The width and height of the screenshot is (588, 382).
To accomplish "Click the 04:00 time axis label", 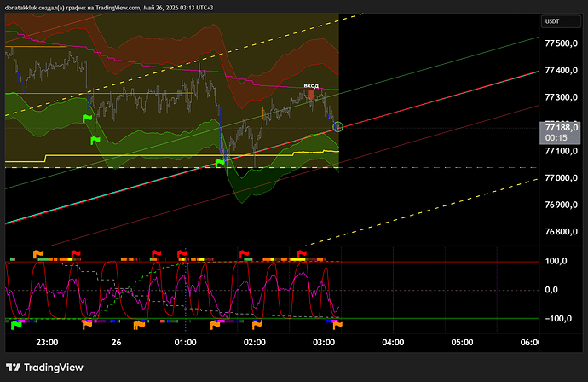I will pyautogui.click(x=393, y=343).
